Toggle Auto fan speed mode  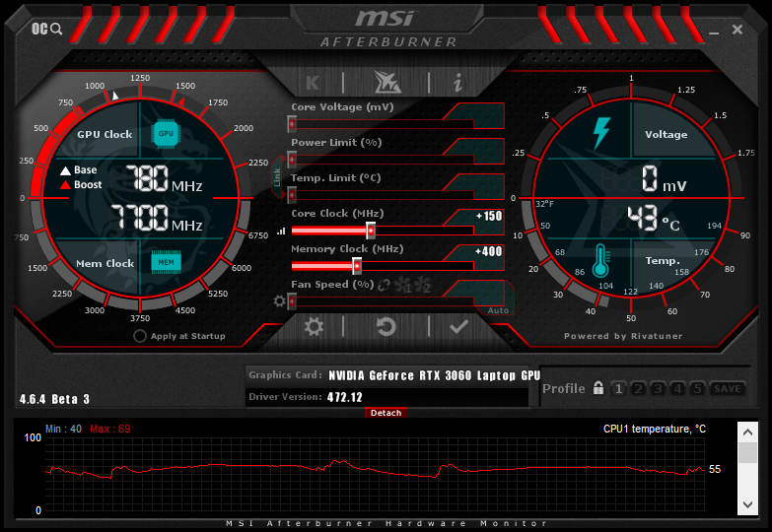coord(498,310)
